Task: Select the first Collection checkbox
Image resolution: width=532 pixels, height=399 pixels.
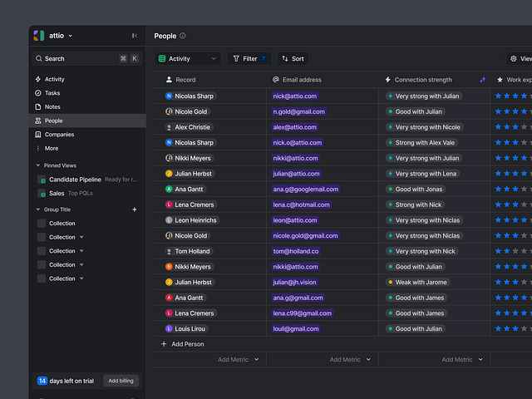Action: pyautogui.click(x=42, y=223)
